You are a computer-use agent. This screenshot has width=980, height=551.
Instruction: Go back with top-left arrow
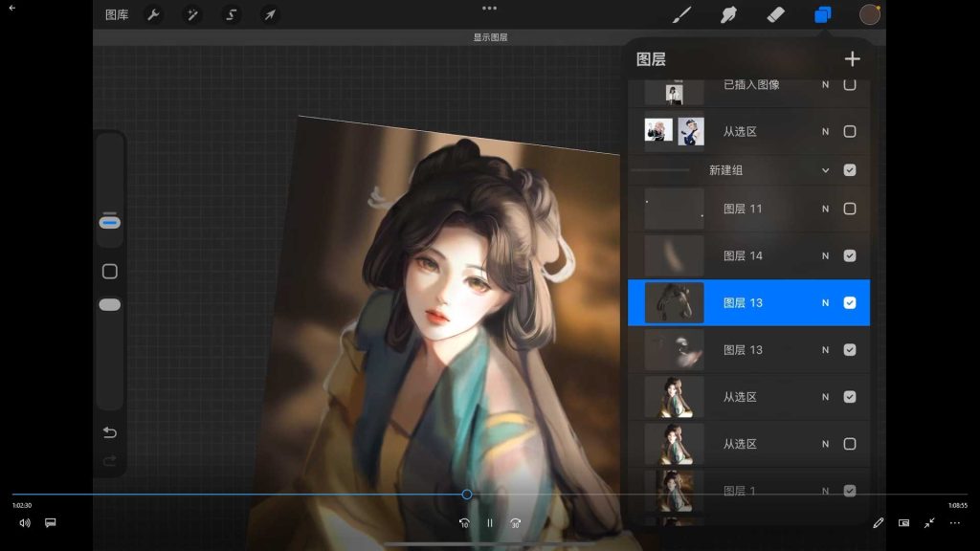(11, 8)
